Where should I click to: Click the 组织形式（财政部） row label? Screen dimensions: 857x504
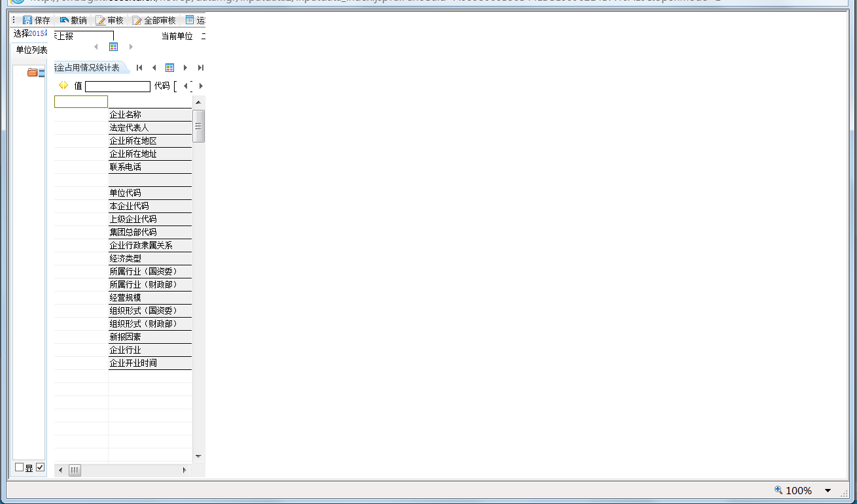tap(150, 324)
